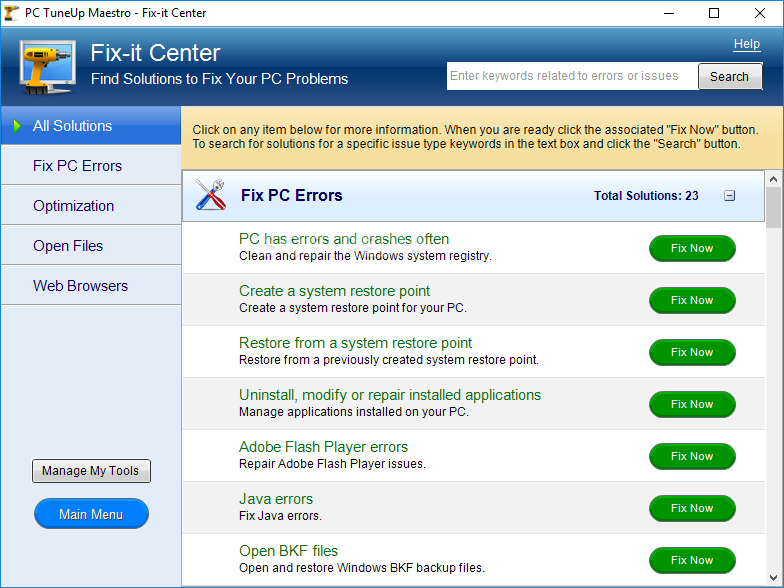Open 'Java errors' item
Image resolution: width=784 pixels, height=588 pixels.
tap(276, 499)
